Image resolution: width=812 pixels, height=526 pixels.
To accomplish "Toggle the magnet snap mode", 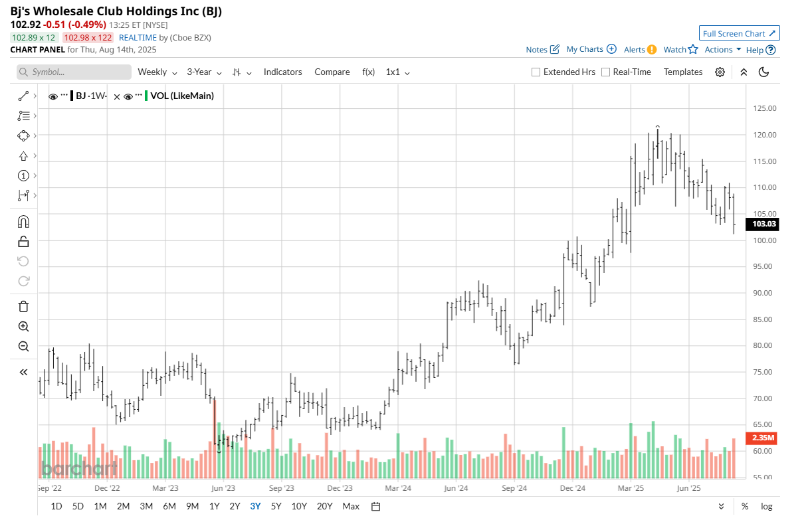I will tap(23, 222).
